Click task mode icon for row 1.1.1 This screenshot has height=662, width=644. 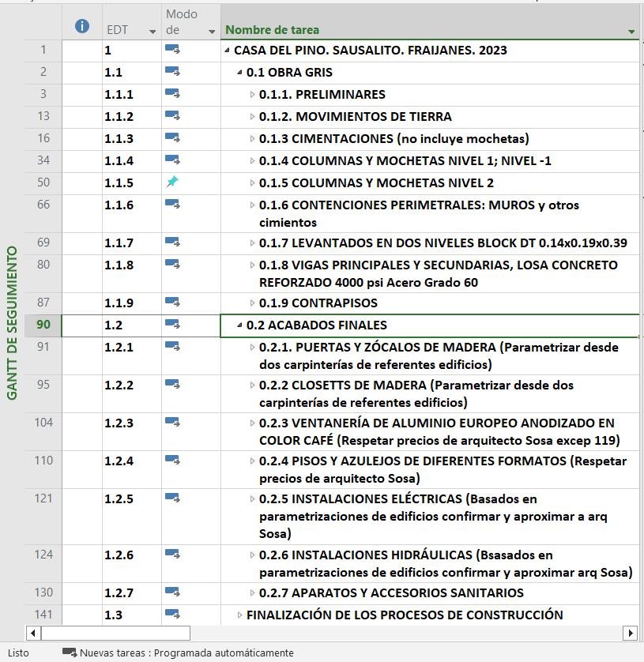point(172,93)
